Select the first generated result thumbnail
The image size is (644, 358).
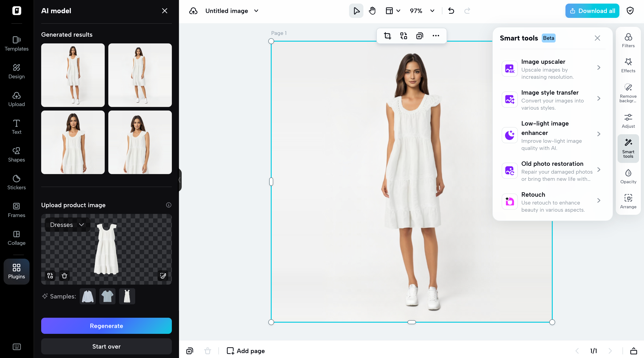(x=73, y=75)
